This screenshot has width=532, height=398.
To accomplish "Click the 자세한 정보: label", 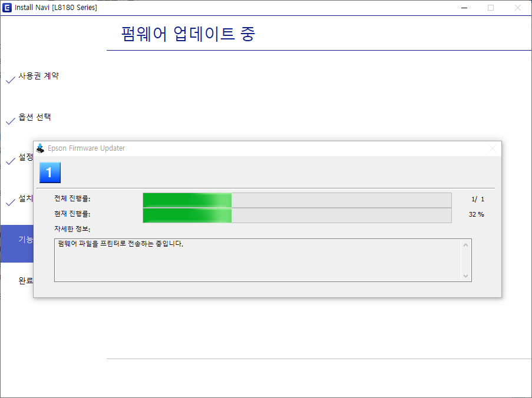I will point(72,229).
